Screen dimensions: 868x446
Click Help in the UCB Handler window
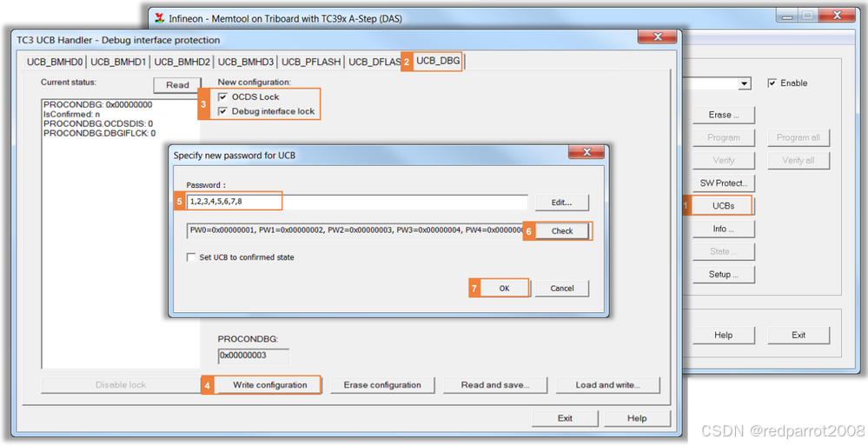pyautogui.click(x=637, y=418)
